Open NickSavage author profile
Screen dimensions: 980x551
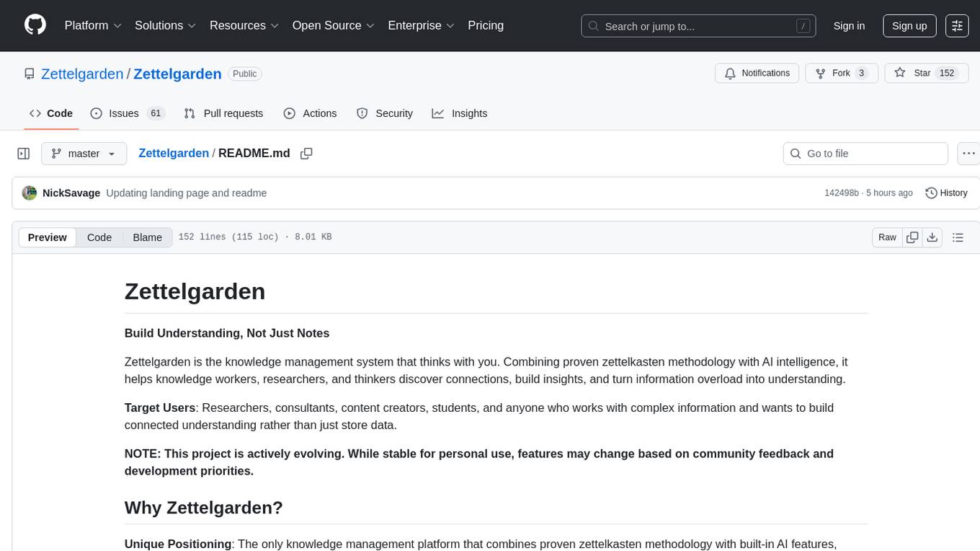[71, 193]
